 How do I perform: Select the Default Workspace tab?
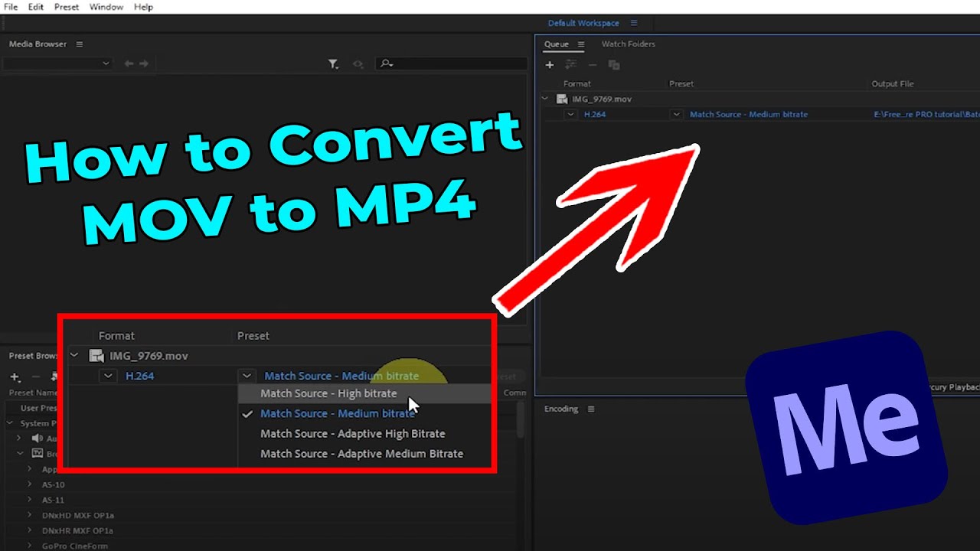[x=583, y=24]
